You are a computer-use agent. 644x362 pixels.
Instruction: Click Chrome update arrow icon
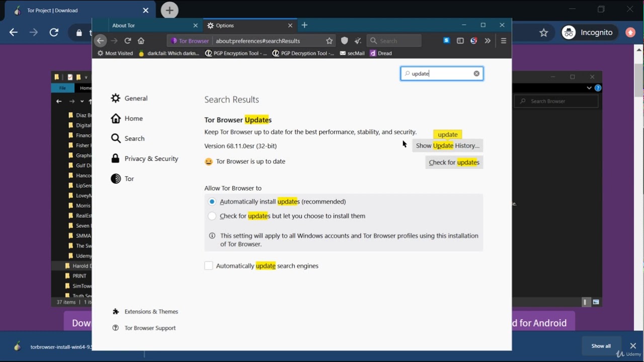click(630, 33)
